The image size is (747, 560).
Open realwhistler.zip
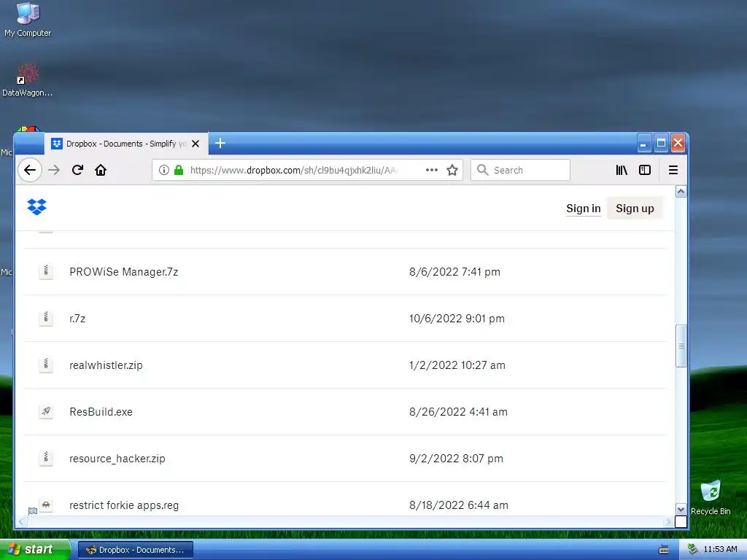[106, 365]
